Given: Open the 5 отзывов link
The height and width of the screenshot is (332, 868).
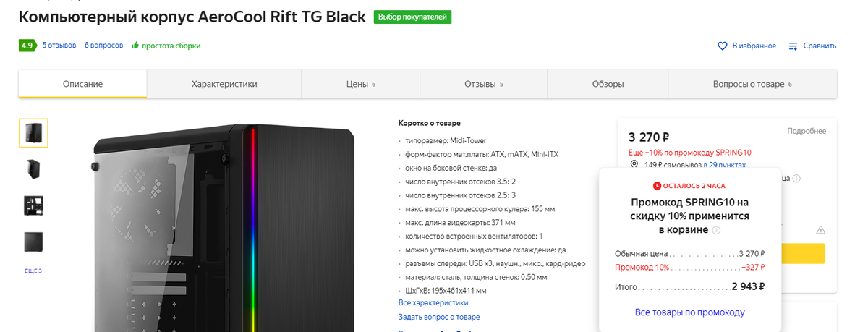Looking at the screenshot, I should (59, 46).
